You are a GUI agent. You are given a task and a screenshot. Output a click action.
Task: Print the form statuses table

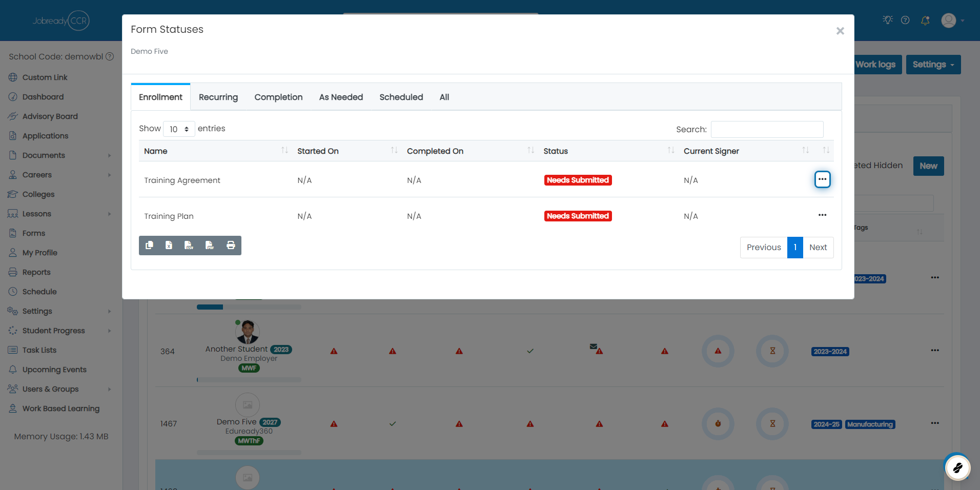click(231, 246)
